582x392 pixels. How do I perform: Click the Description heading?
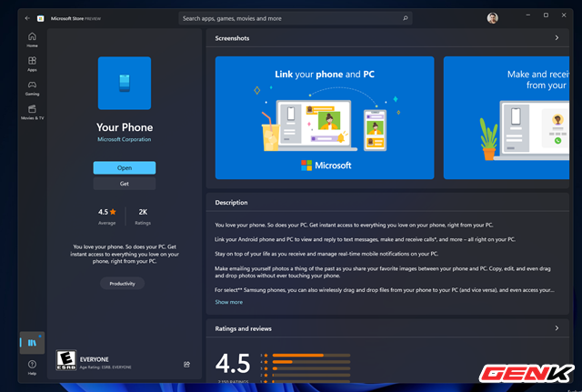click(x=231, y=202)
